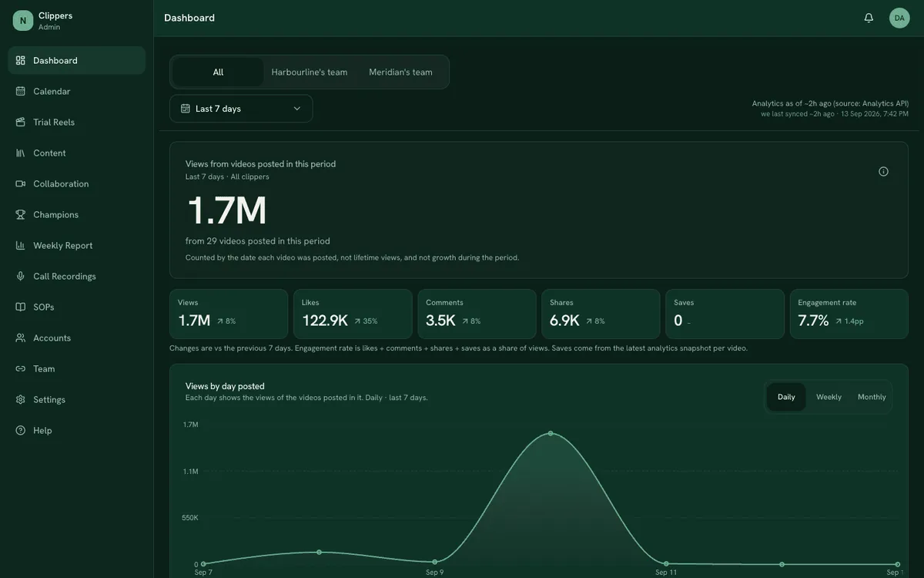924x578 pixels.
Task: Click the Collaboration video camera icon
Action: coord(21,183)
